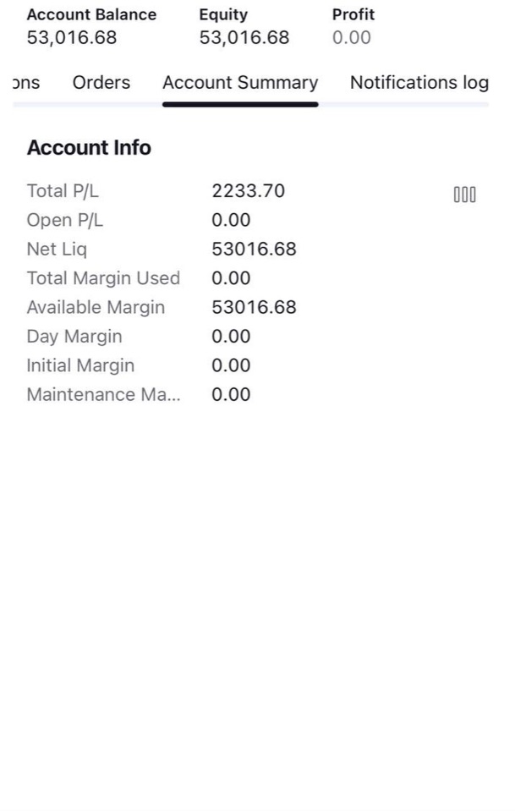Click the Available Margin value
The width and height of the screenshot is (515, 812).
pyautogui.click(x=255, y=307)
